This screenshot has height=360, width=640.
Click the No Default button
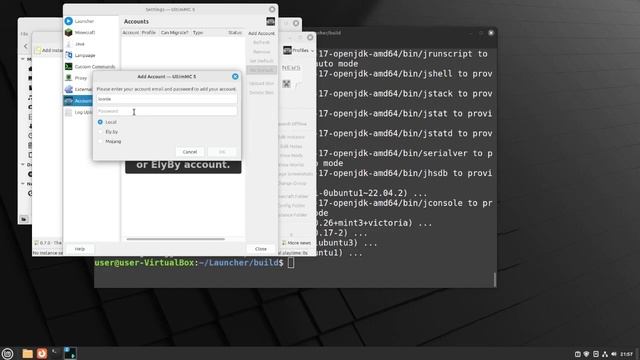click(x=261, y=70)
